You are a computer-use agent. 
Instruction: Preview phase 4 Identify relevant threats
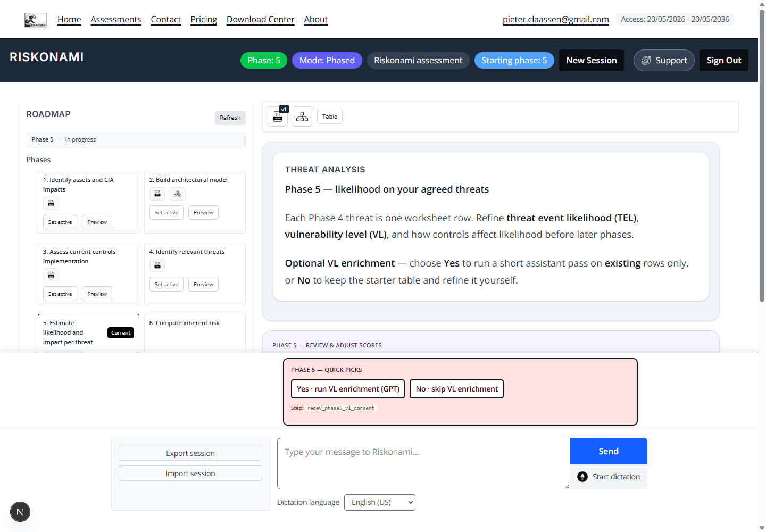pos(204,285)
